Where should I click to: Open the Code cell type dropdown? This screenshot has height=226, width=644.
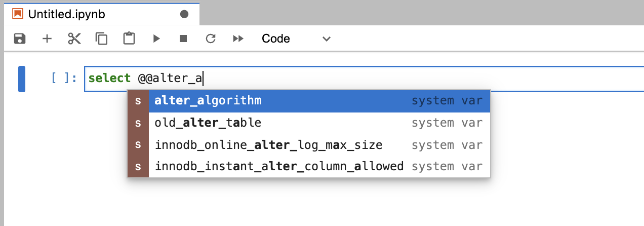point(296,39)
